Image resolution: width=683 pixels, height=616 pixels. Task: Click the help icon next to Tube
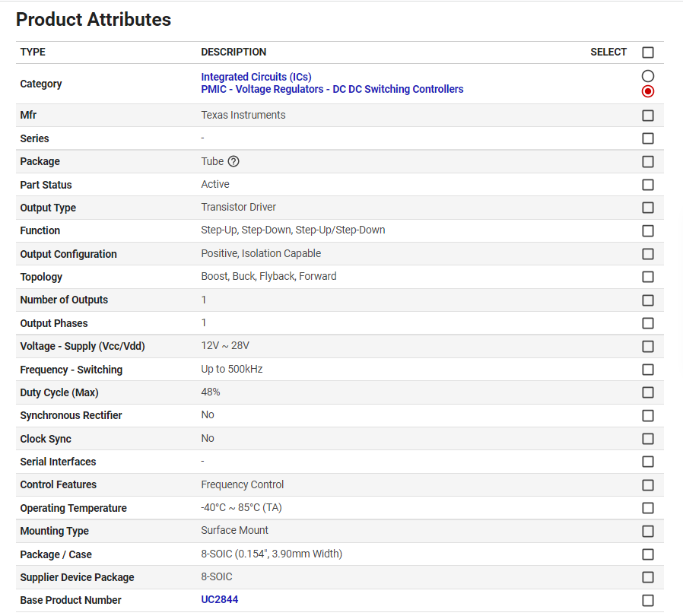233,161
